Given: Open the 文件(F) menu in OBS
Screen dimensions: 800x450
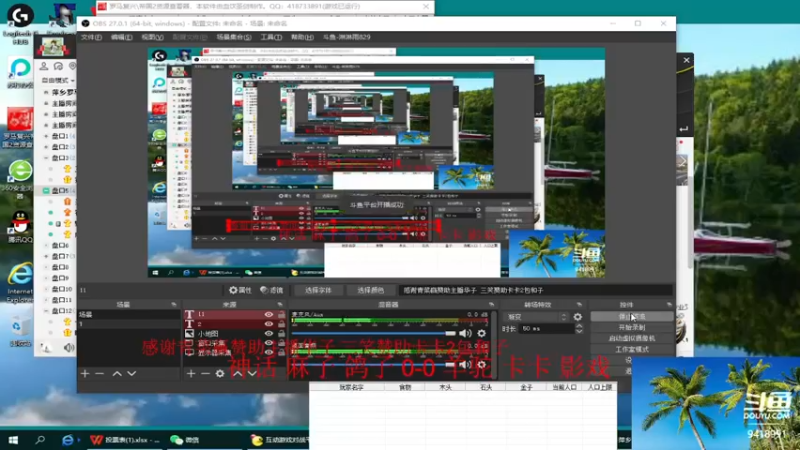Looking at the screenshot, I should pos(91,37).
